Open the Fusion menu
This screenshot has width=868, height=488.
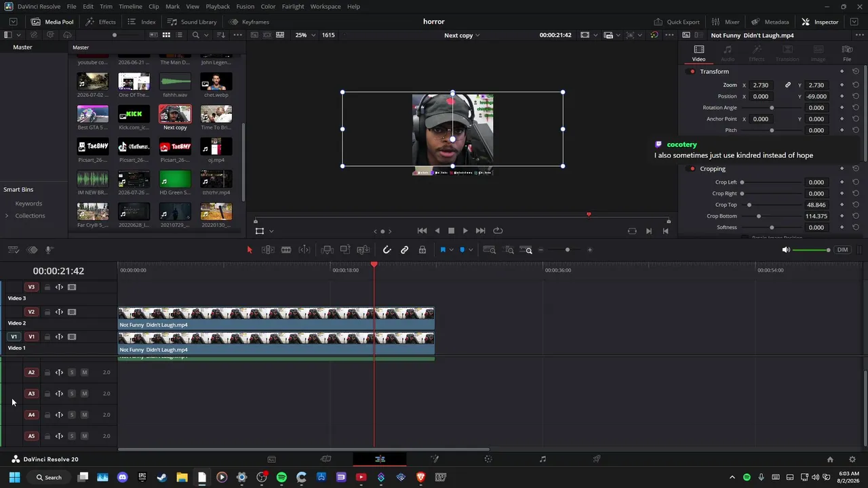tap(245, 7)
